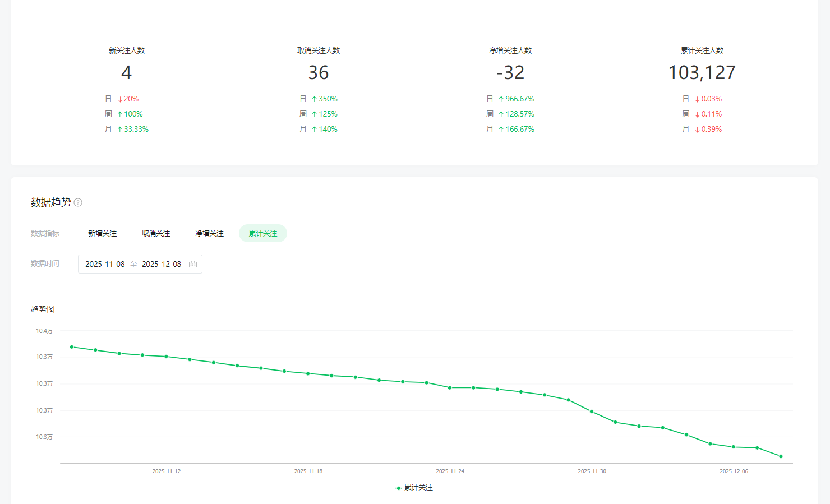Click the 取消关注人数 value 36
This screenshot has width=830, height=504.
click(319, 73)
